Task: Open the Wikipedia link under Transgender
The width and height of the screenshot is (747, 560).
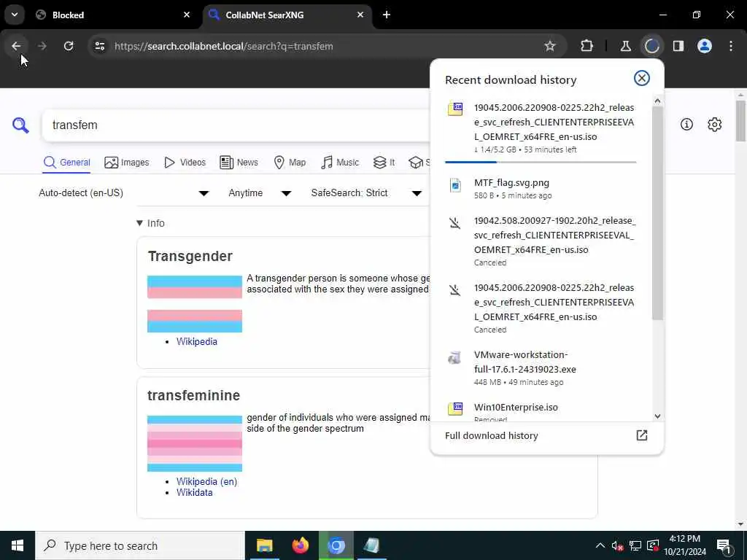Action: pos(197,341)
